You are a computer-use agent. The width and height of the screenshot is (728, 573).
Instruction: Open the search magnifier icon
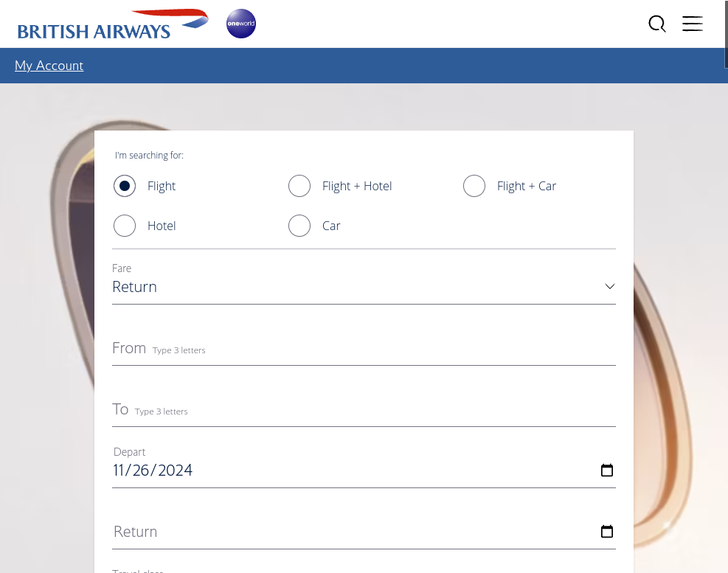click(x=657, y=24)
